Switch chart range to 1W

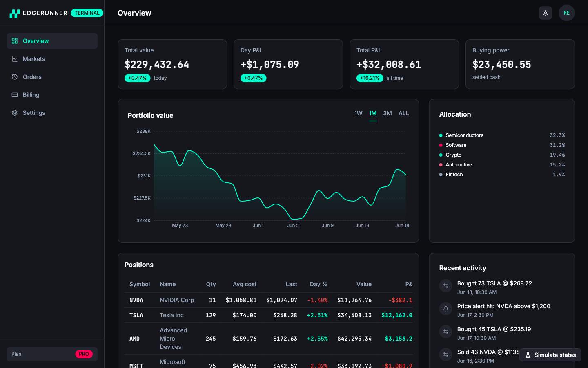click(x=359, y=113)
